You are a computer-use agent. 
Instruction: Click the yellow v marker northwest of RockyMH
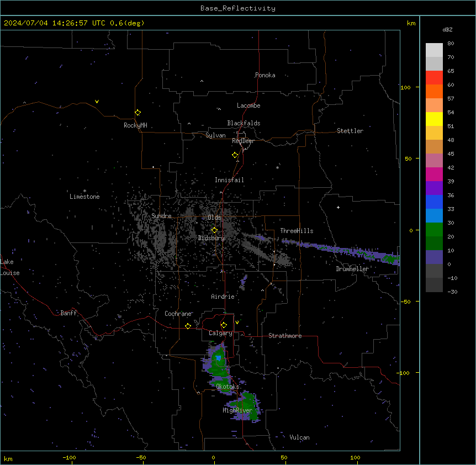(97, 102)
